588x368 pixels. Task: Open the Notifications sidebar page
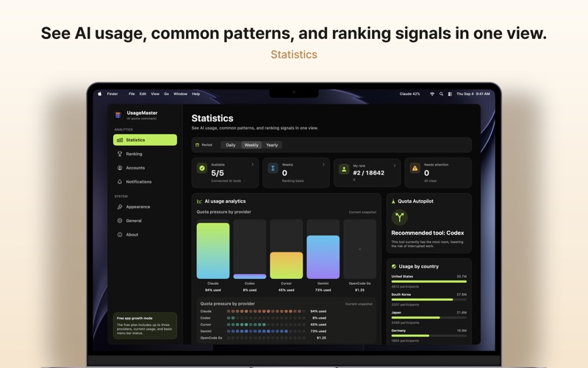tap(145, 182)
